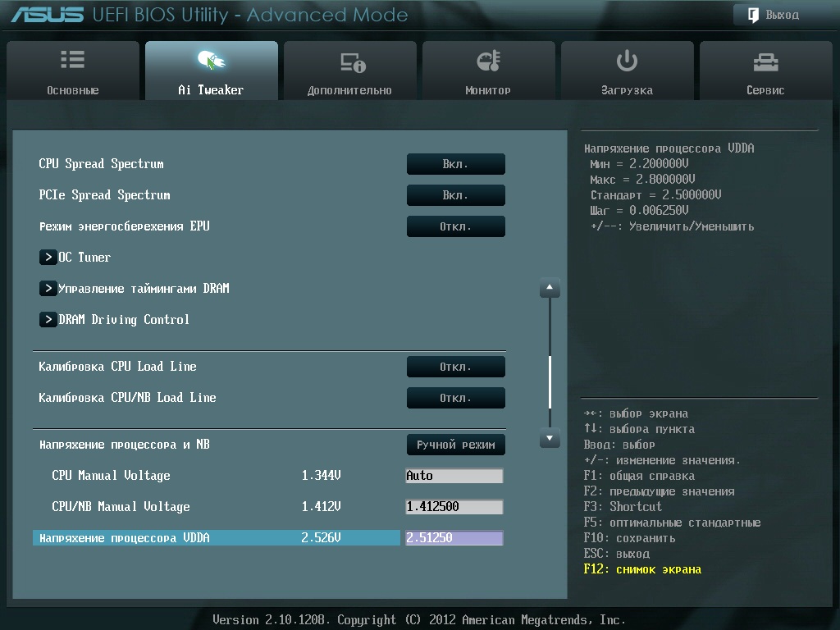Click the CPU Manual Voltage Auto field

pos(454,475)
